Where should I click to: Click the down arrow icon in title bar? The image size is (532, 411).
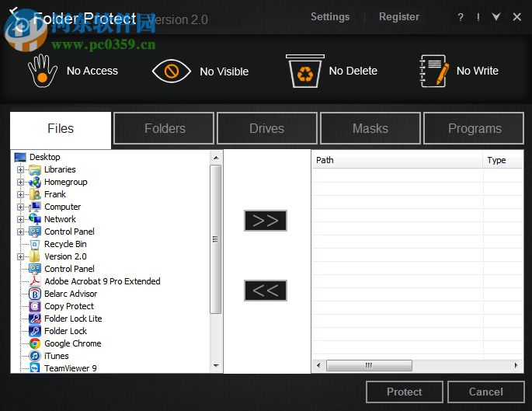pos(496,16)
